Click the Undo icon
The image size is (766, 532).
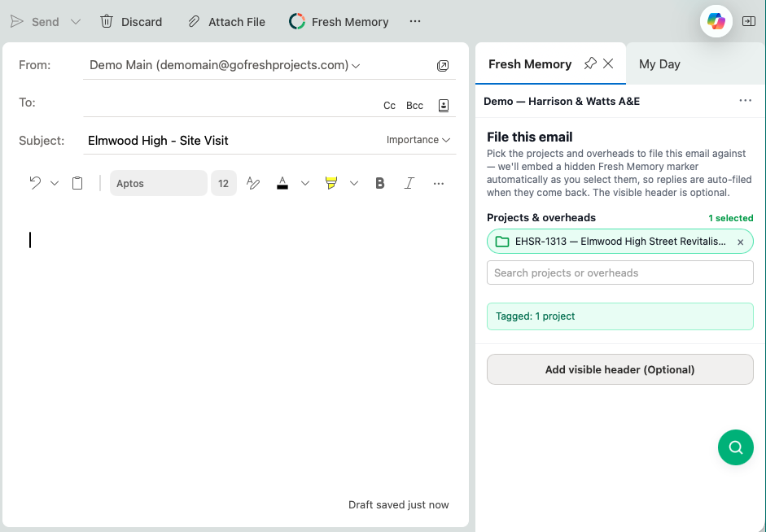35,183
